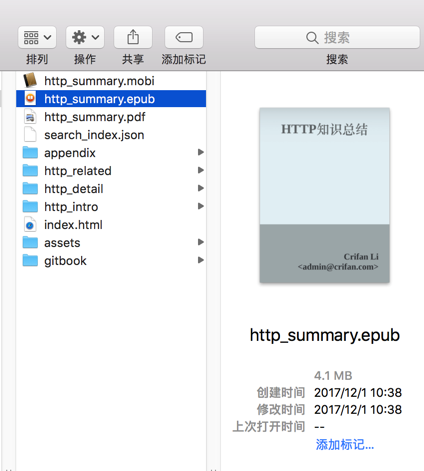
Task: Click the http_detail folder icon
Action: (30, 189)
